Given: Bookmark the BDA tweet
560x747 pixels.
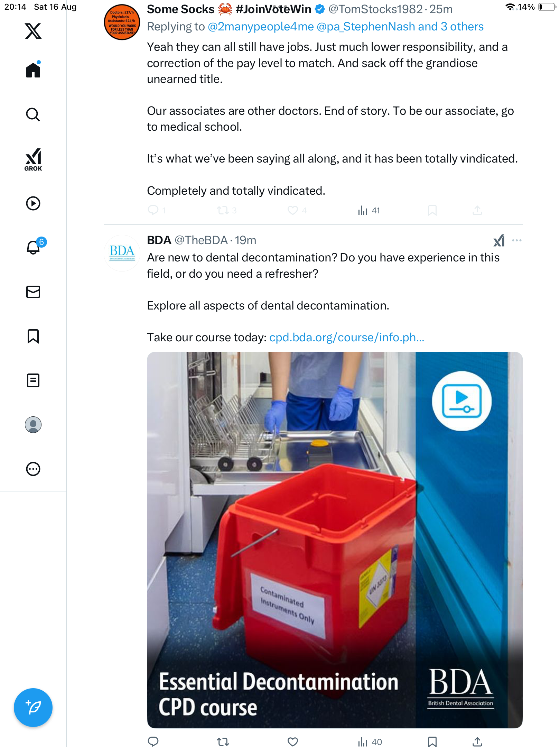Looking at the screenshot, I should pos(432,741).
